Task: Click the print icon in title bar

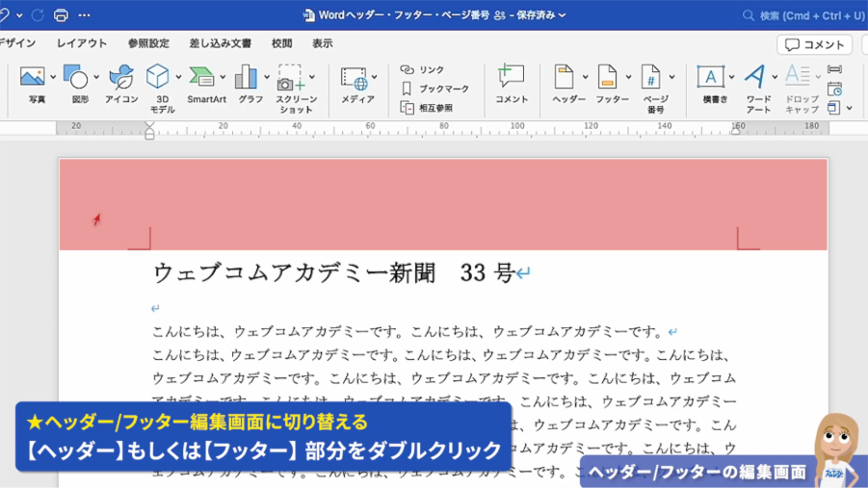Action: (x=62, y=15)
